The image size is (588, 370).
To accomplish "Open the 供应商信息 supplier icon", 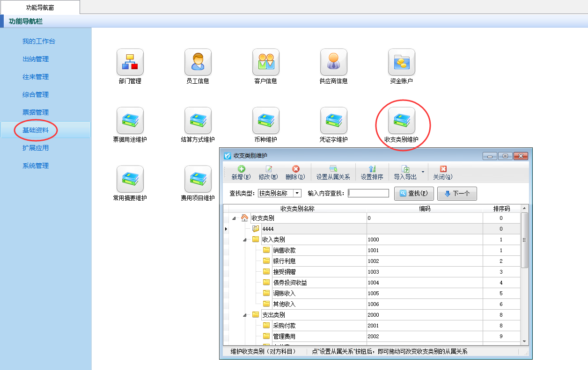I will click(333, 63).
